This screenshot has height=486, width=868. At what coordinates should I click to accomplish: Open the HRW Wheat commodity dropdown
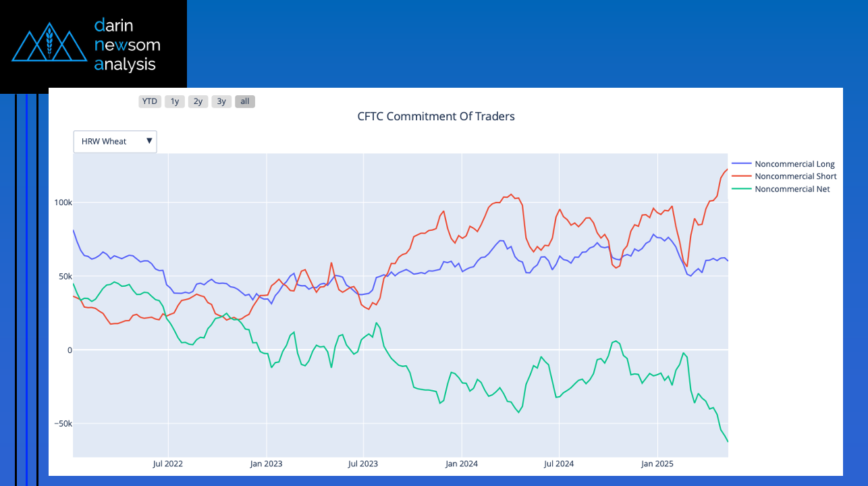(108, 142)
